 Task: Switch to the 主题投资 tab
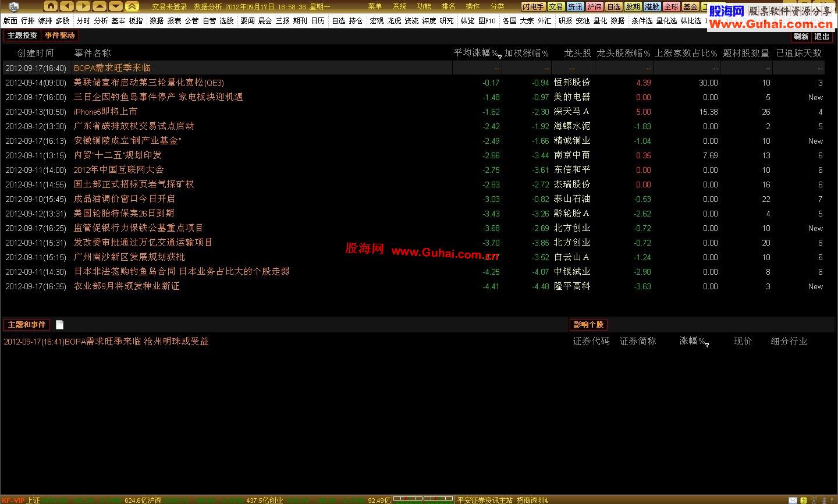[22, 36]
